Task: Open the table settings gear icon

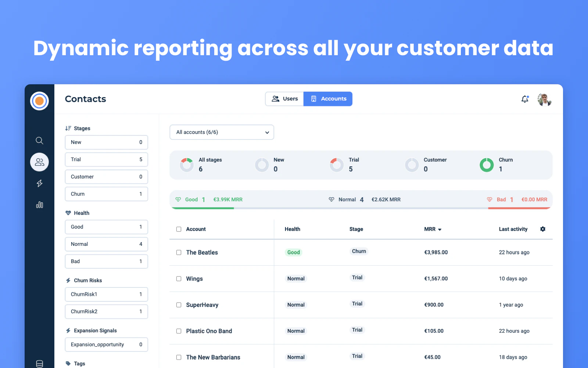Action: (543, 229)
